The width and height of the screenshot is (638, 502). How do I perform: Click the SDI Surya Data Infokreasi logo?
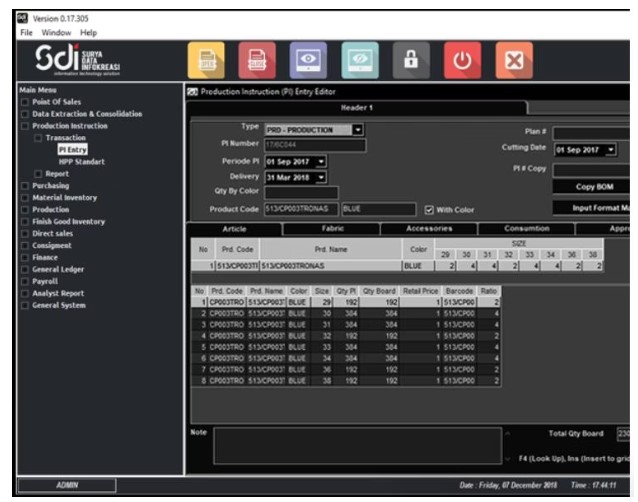[x=77, y=60]
